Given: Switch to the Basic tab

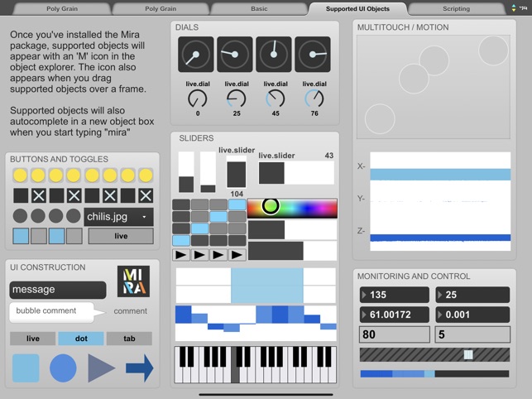Looking at the screenshot, I should point(259,9).
